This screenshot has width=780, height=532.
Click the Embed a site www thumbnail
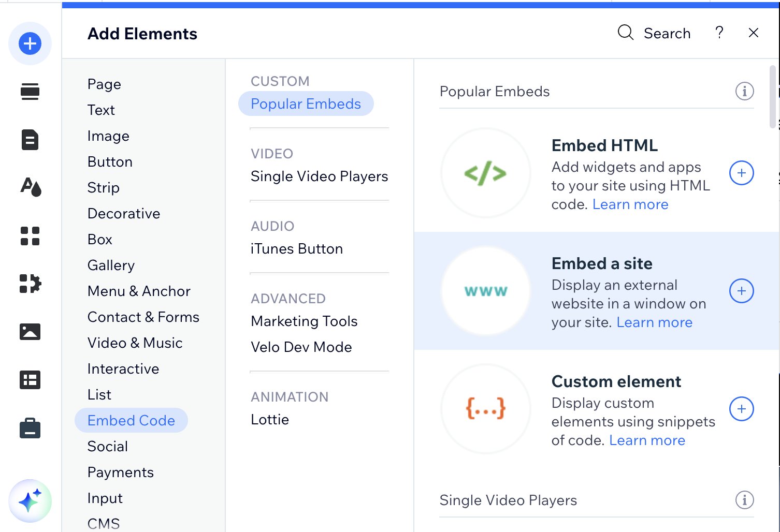pyautogui.click(x=485, y=291)
